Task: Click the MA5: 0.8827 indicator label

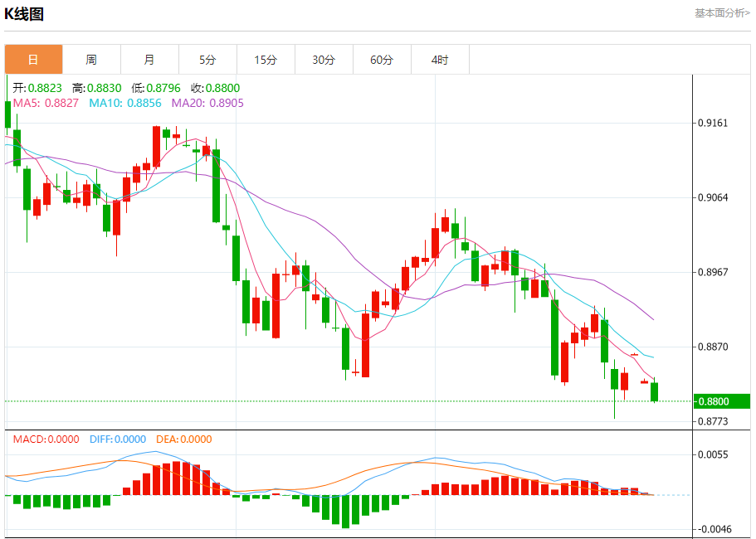Action: [x=46, y=103]
